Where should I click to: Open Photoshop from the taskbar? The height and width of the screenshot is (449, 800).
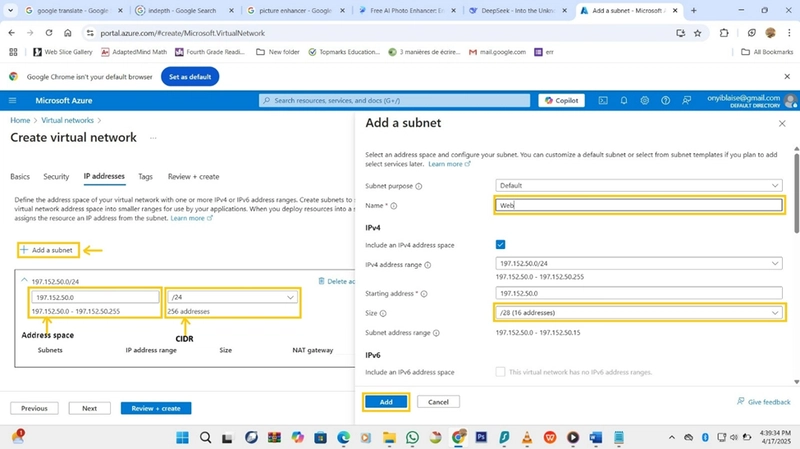481,437
